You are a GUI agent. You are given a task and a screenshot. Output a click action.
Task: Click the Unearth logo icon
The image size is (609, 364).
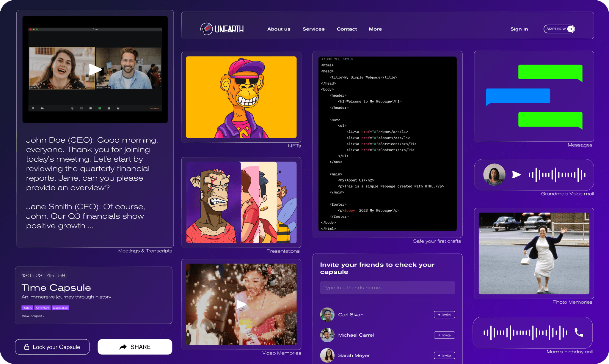206,29
